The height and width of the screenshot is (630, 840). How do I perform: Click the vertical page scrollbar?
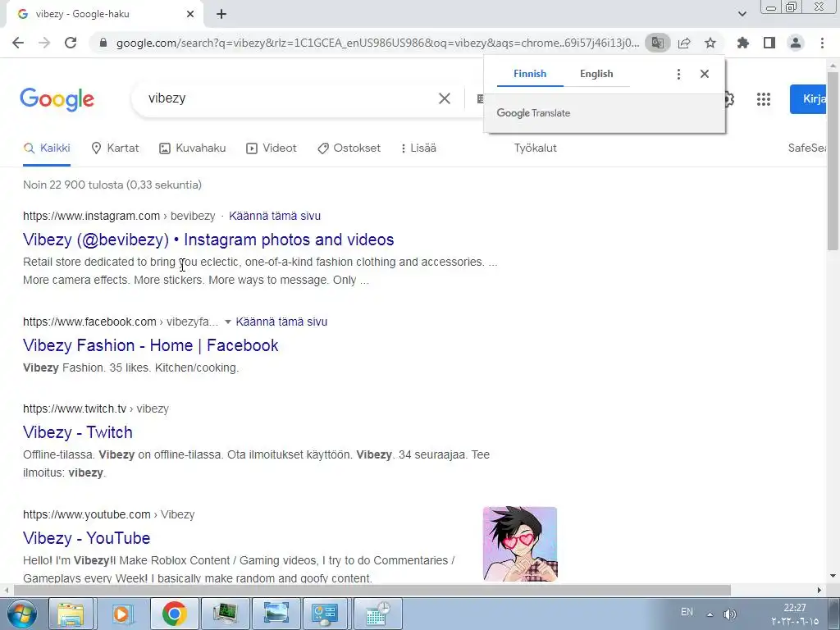tap(833, 161)
